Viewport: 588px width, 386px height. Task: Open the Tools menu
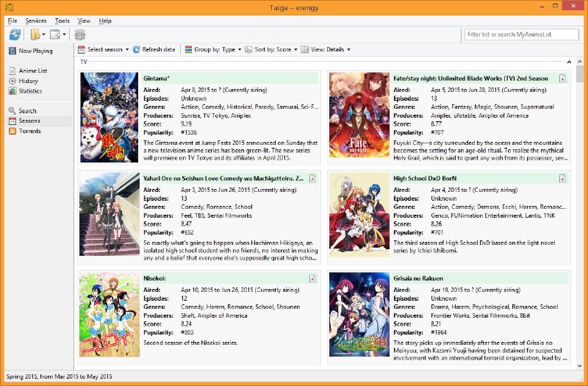tap(62, 21)
